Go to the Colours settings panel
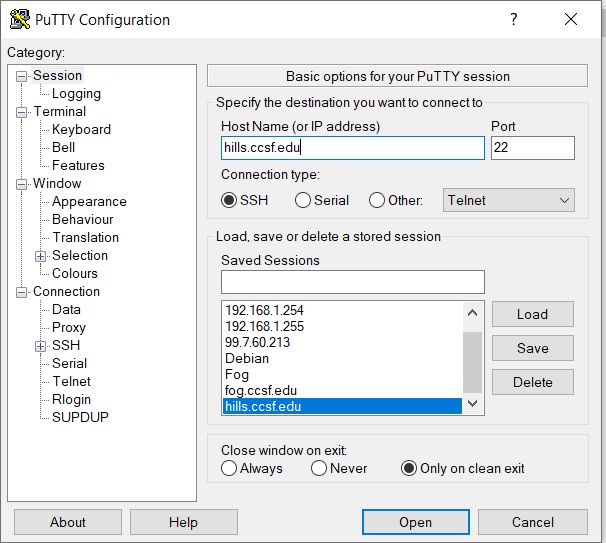 75,274
